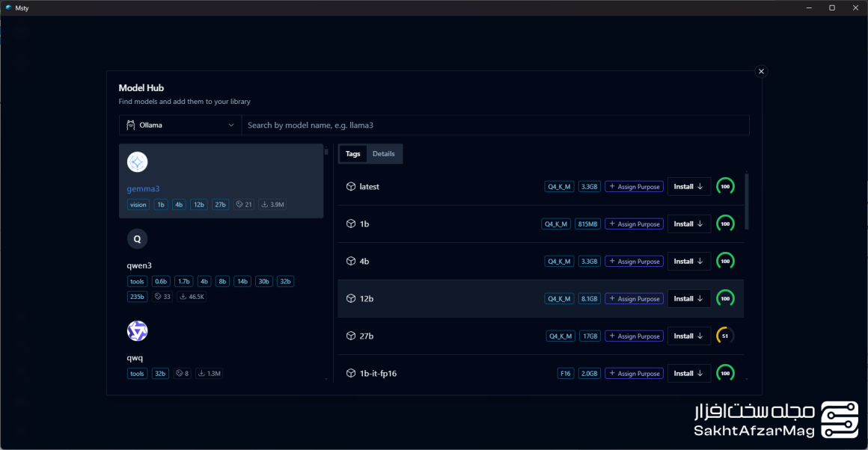
Task: Assign Purpose for the 1b tag
Action: [x=634, y=224]
